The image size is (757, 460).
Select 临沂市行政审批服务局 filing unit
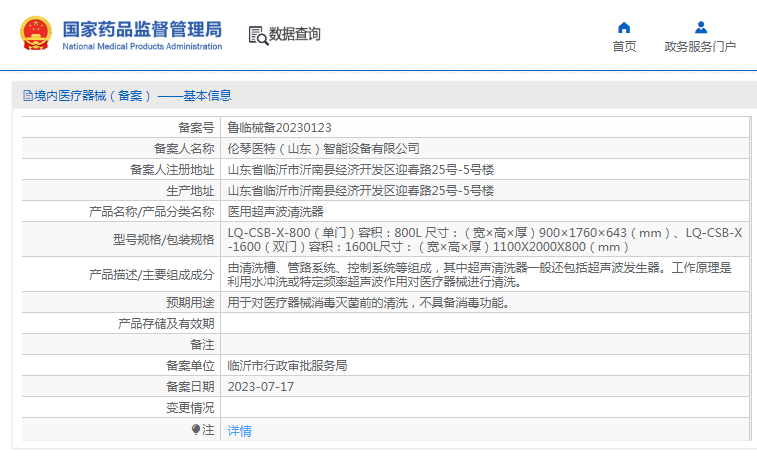(x=287, y=365)
